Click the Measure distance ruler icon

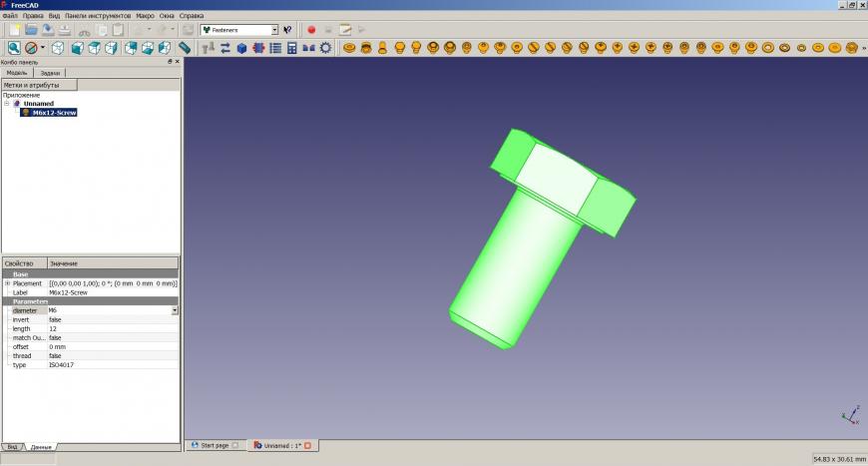184,48
